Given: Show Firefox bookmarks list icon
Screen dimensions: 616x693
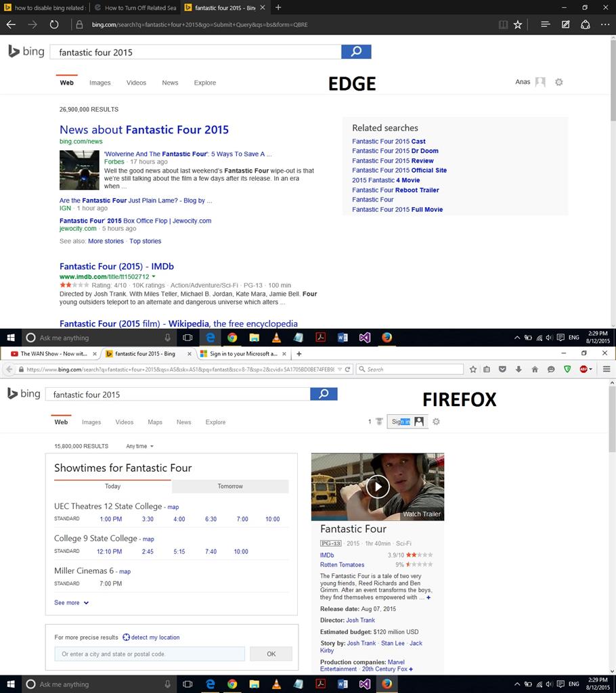Looking at the screenshot, I should pos(487,369).
